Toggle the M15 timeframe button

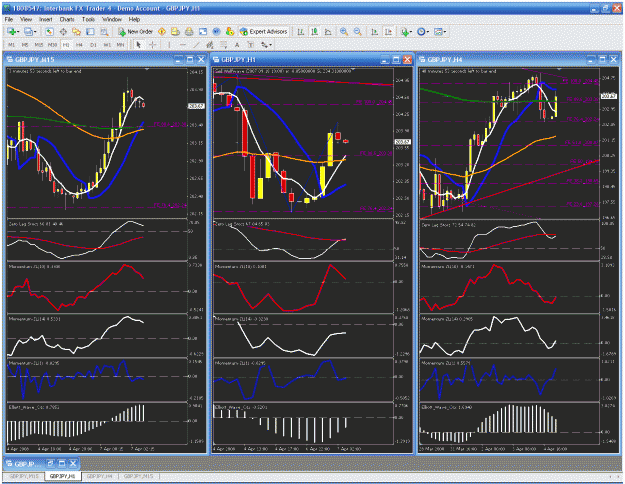tap(39, 45)
